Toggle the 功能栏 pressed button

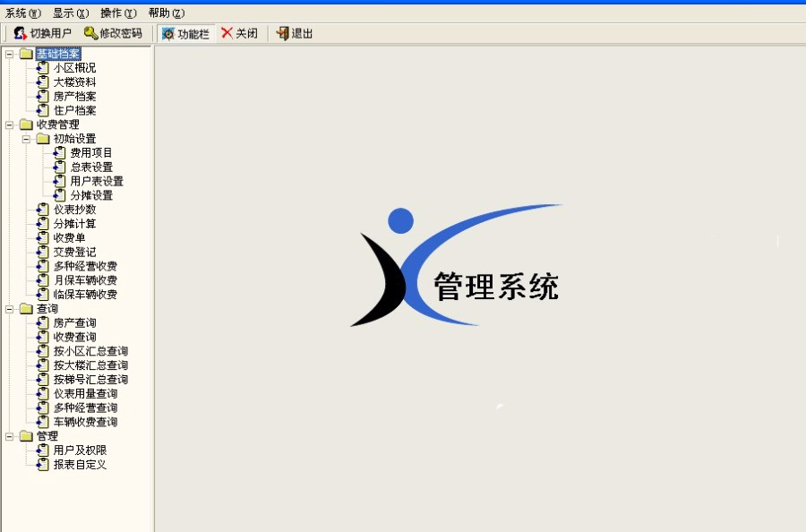click(x=185, y=33)
